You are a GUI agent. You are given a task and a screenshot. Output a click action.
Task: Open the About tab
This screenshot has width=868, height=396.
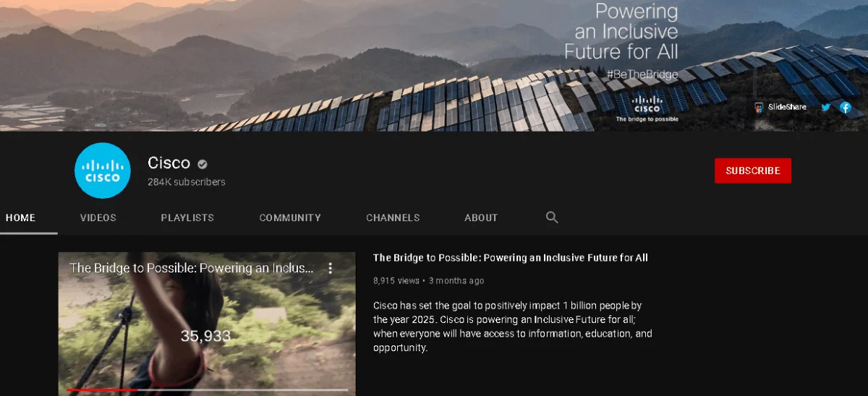click(x=481, y=218)
